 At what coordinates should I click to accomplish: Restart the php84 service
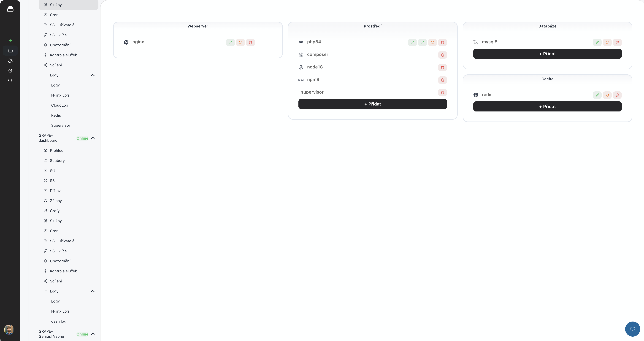(432, 42)
